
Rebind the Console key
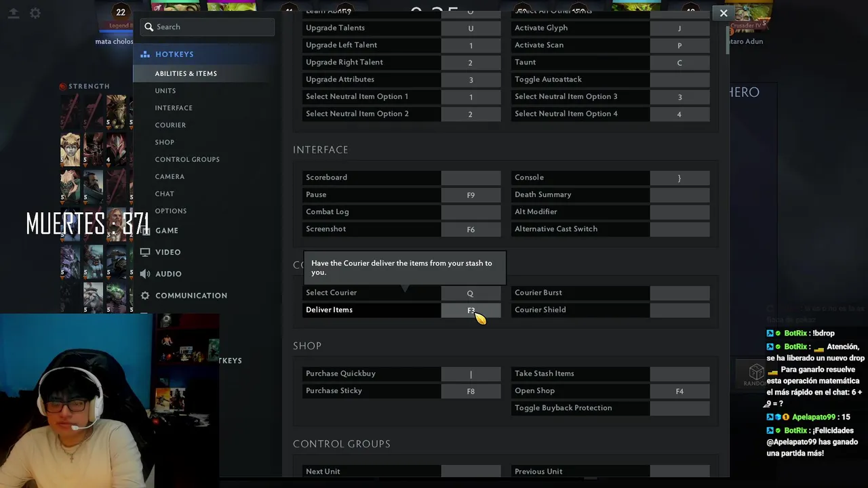click(679, 178)
